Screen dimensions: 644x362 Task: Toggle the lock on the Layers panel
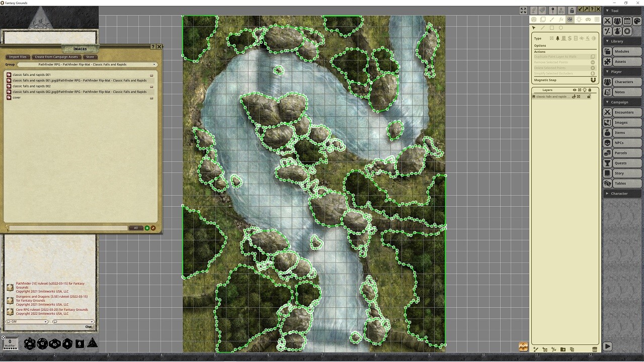[x=590, y=89]
